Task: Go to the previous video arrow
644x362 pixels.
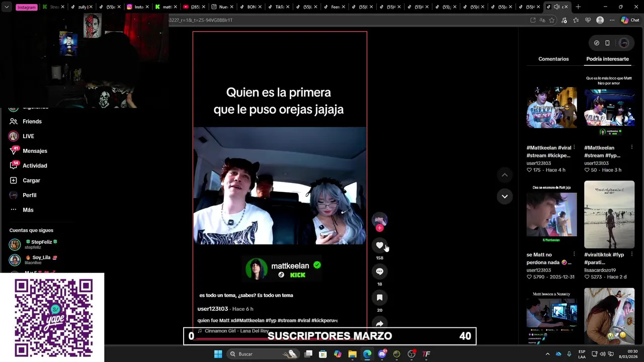Action: pyautogui.click(x=505, y=175)
